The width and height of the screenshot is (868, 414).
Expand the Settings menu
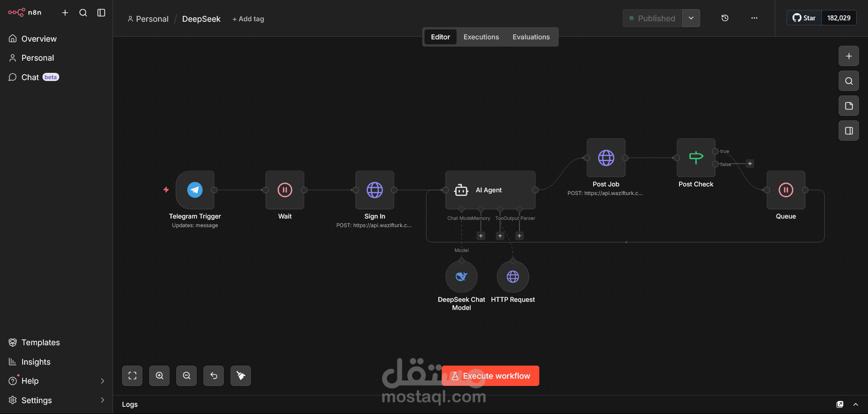point(56,400)
